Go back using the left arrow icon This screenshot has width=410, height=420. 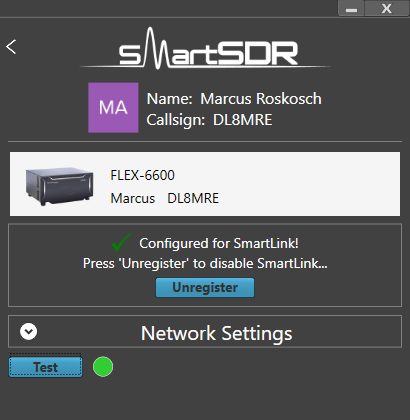click(x=11, y=47)
